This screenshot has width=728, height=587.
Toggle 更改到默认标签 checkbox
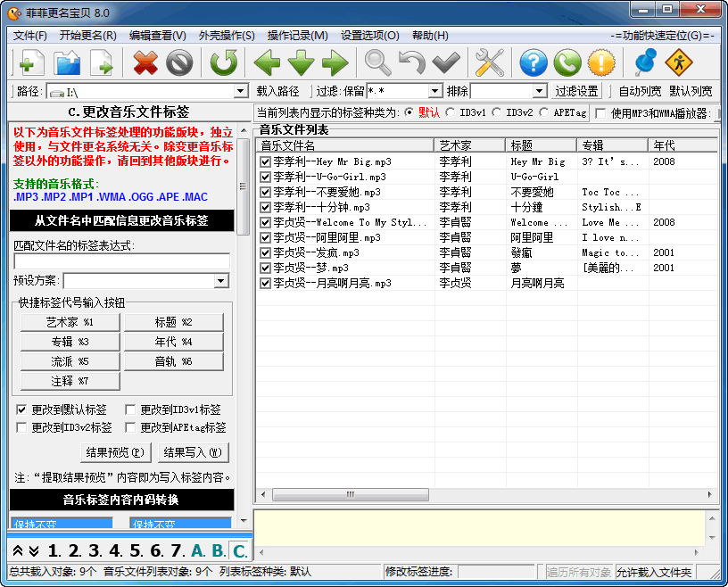click(21, 409)
